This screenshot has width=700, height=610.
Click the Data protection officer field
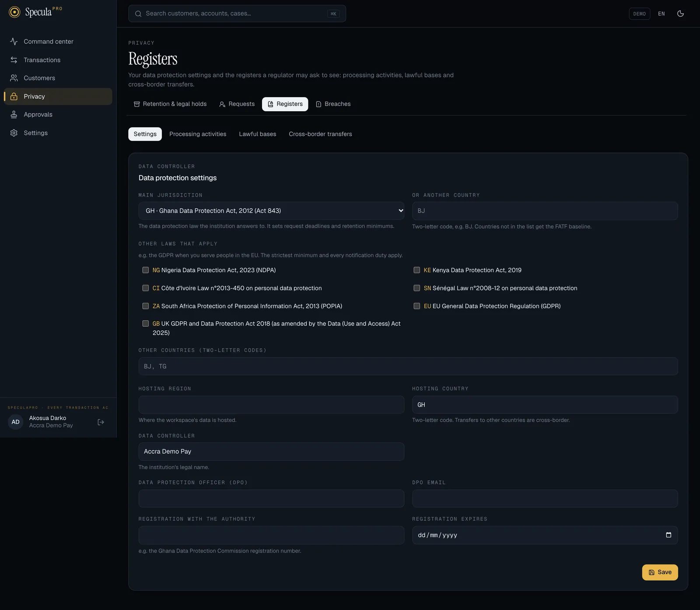[271, 498]
